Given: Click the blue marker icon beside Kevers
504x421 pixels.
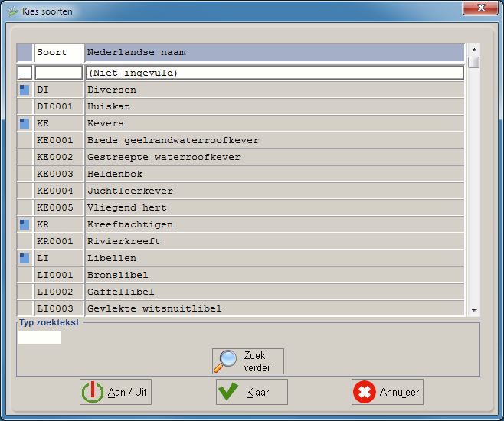Looking at the screenshot, I should (x=25, y=123).
